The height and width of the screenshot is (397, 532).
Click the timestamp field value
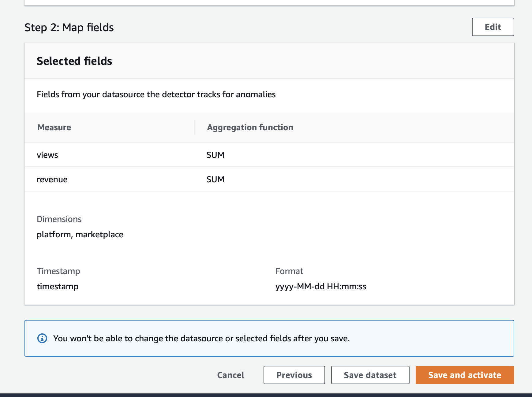(58, 287)
